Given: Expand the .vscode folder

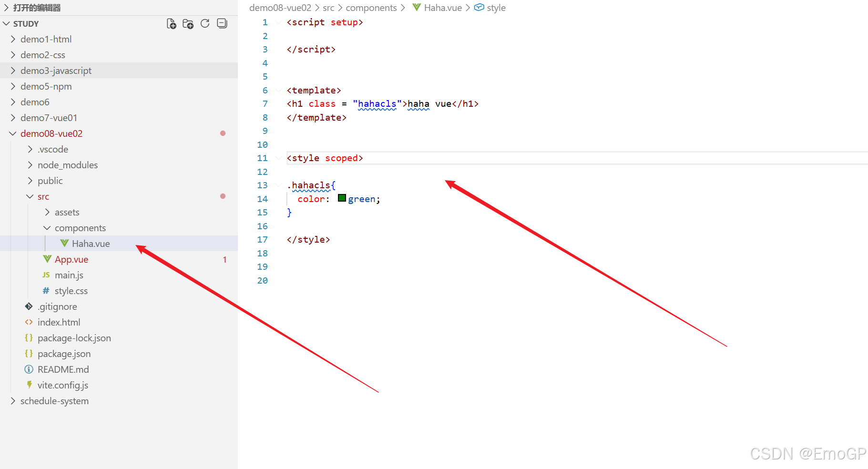Looking at the screenshot, I should [x=30, y=149].
